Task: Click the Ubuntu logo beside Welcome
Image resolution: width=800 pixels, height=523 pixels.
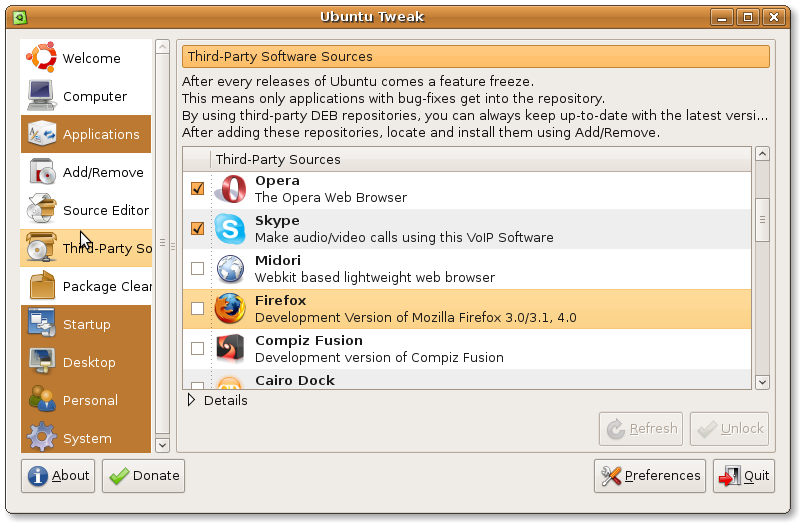Action: tap(41, 58)
